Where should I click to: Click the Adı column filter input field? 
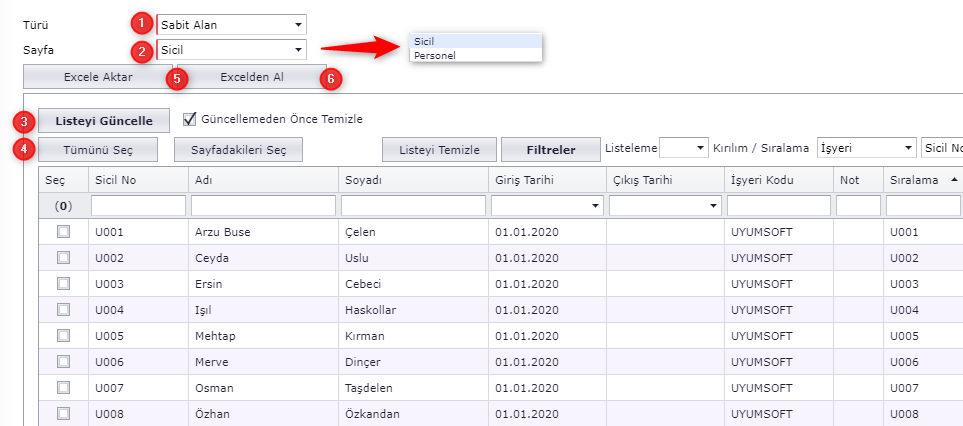(262, 205)
